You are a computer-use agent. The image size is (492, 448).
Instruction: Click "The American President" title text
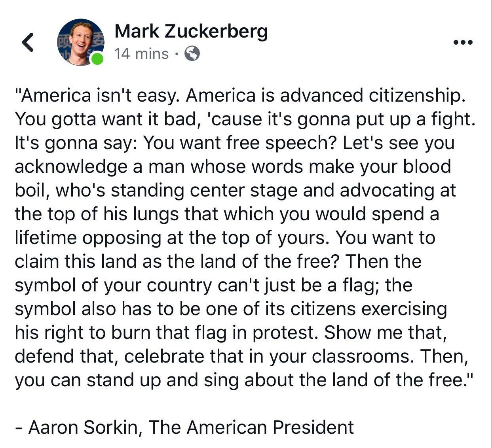click(251, 427)
